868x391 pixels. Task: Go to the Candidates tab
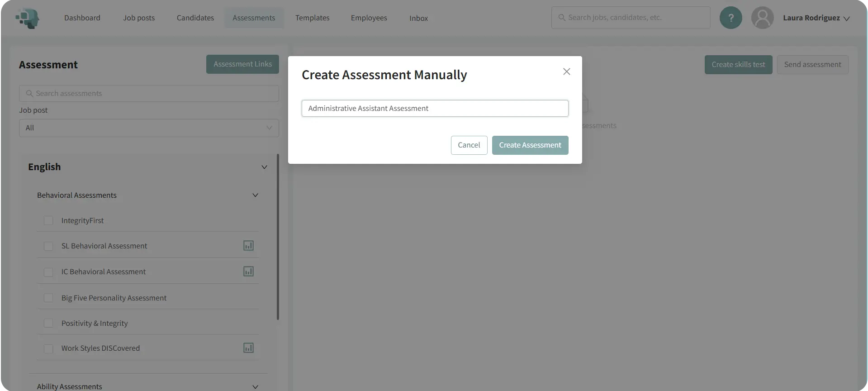click(x=195, y=18)
